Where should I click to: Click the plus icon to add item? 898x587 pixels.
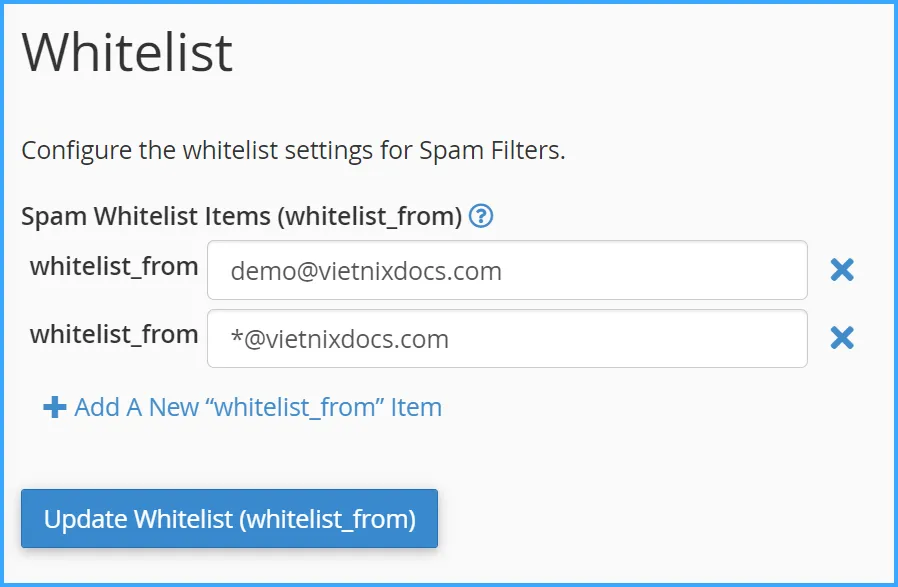pos(55,407)
